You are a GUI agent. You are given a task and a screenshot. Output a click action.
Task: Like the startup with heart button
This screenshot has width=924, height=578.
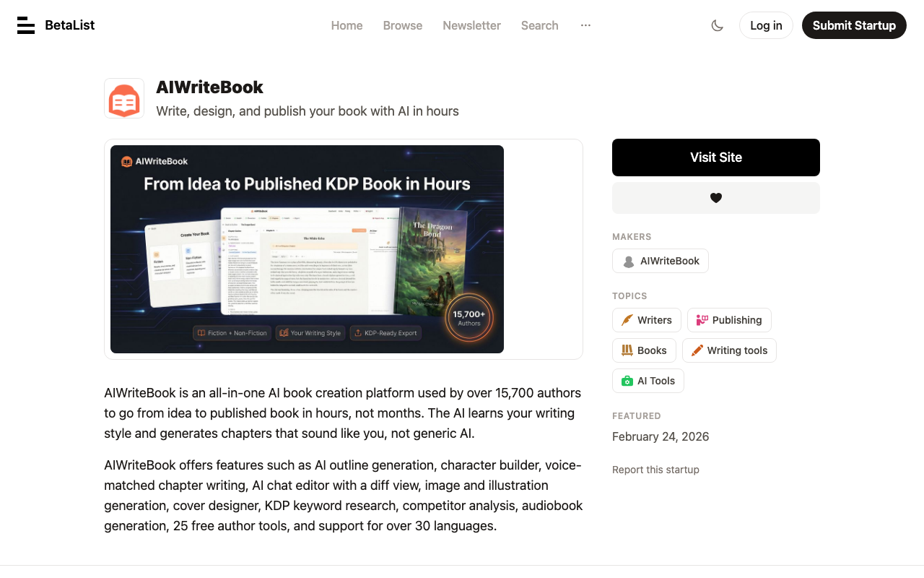click(716, 198)
